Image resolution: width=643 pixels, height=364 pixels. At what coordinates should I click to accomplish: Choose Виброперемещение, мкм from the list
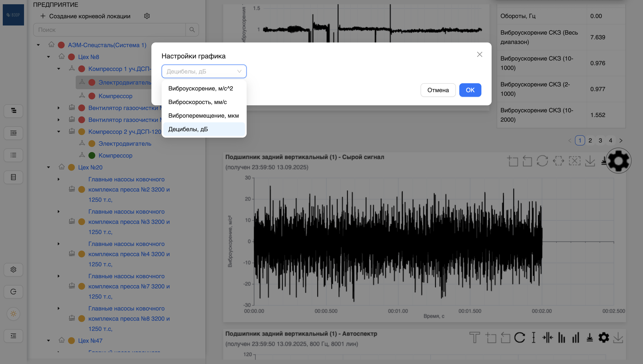tap(203, 116)
